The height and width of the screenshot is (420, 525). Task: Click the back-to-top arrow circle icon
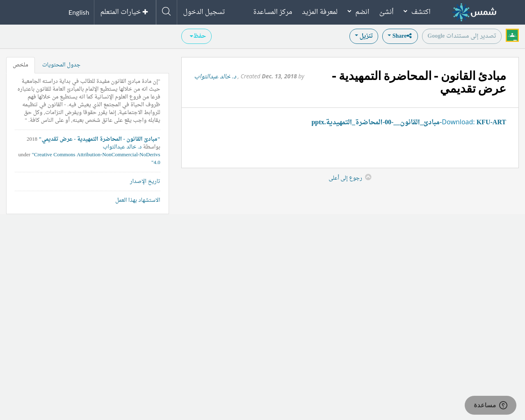(x=368, y=177)
